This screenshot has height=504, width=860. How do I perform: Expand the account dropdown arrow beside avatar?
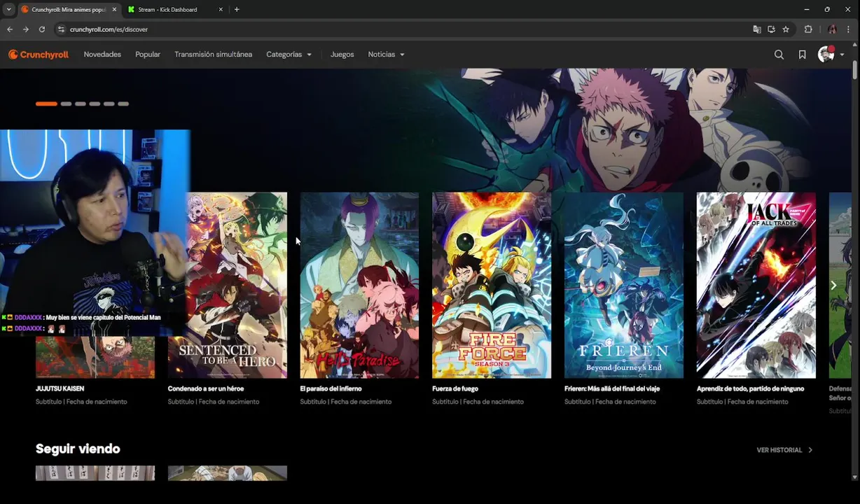[842, 55]
